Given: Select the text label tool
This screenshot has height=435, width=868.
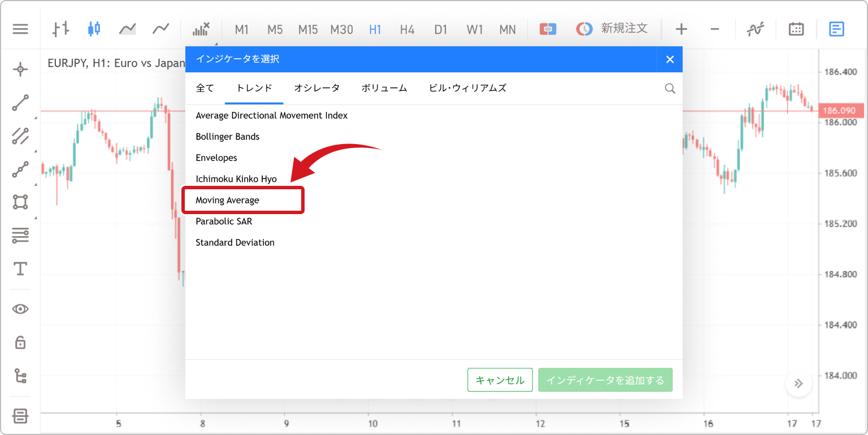Looking at the screenshot, I should tap(20, 268).
